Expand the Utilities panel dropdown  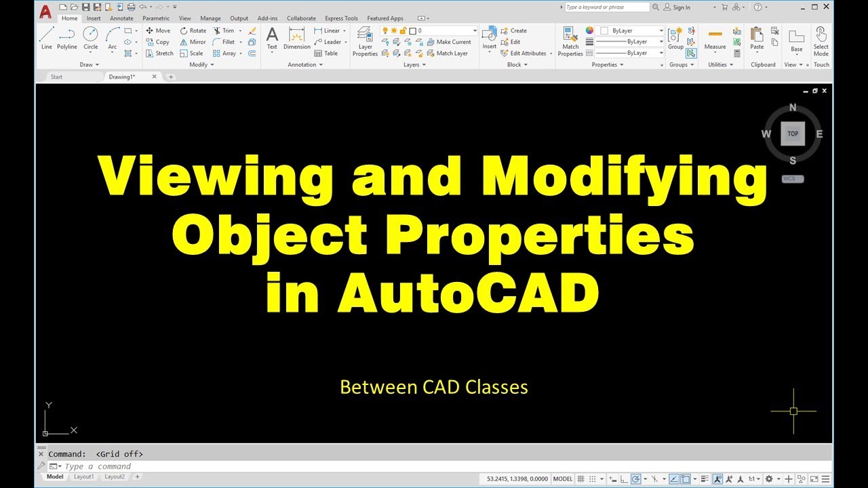point(720,64)
